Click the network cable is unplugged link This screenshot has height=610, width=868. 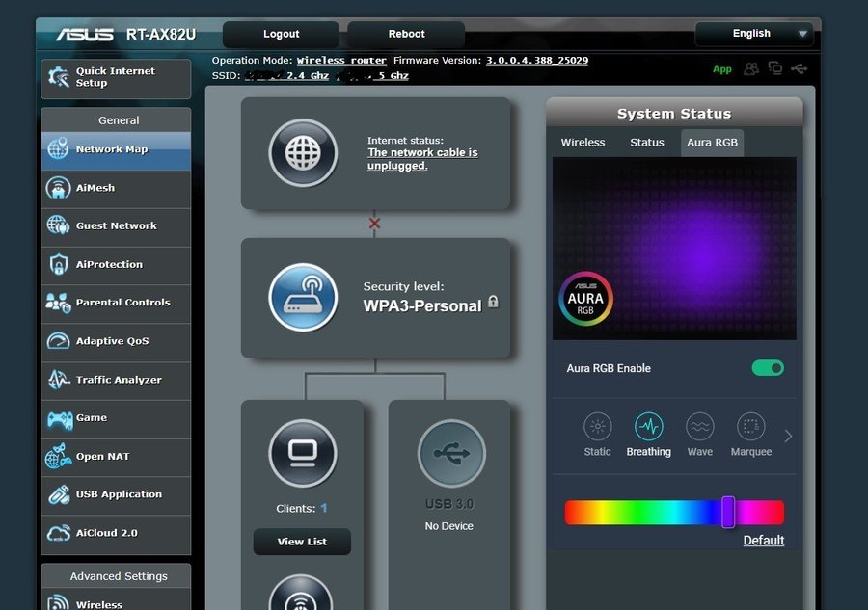[x=422, y=159]
